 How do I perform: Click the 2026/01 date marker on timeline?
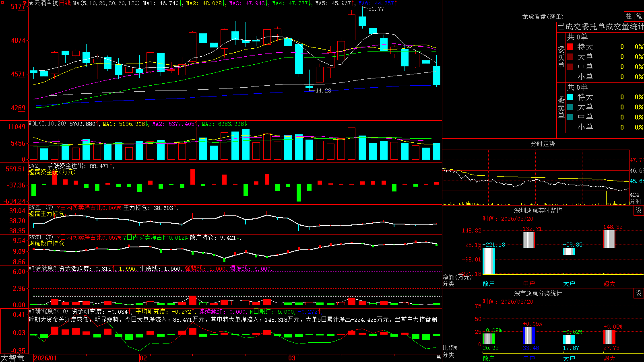(45, 358)
